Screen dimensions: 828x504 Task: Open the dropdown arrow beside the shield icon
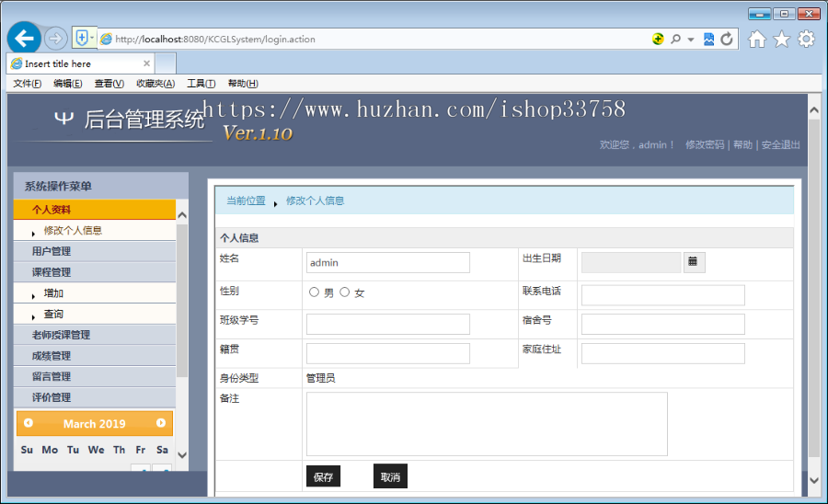tap(92, 38)
